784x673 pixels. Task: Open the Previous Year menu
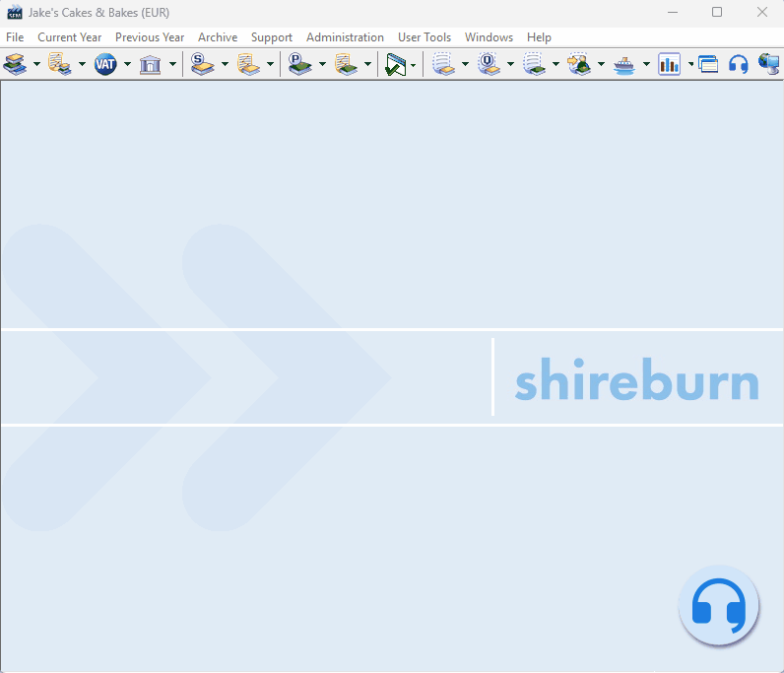tap(150, 37)
